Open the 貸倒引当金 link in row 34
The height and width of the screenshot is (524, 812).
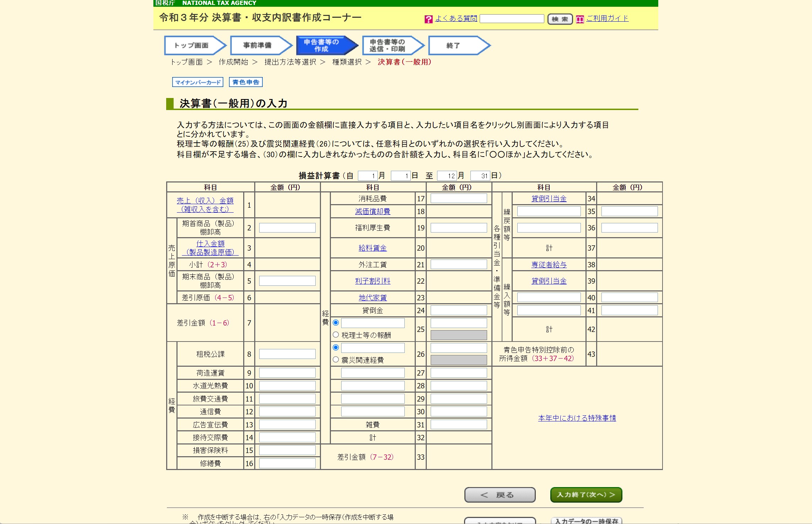(549, 199)
